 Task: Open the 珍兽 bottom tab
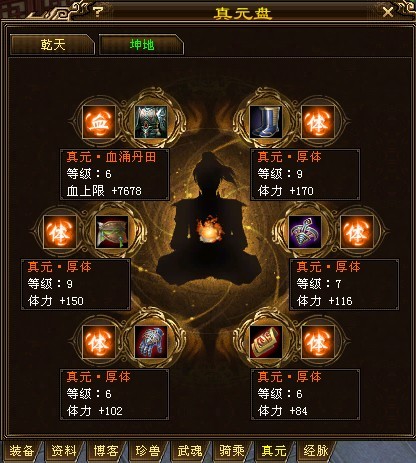point(148,451)
